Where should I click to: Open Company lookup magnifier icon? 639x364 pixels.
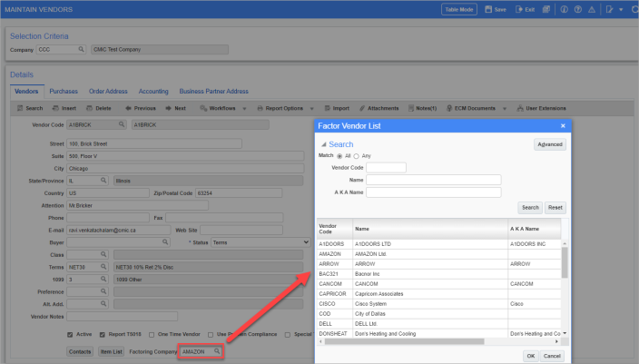[x=81, y=49]
